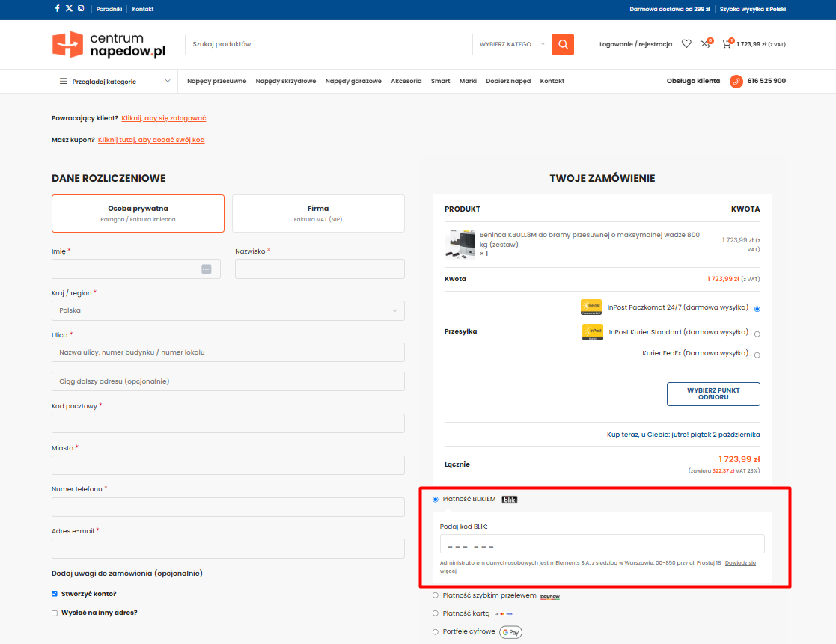Open Napędy garażowe menu item

353,81
